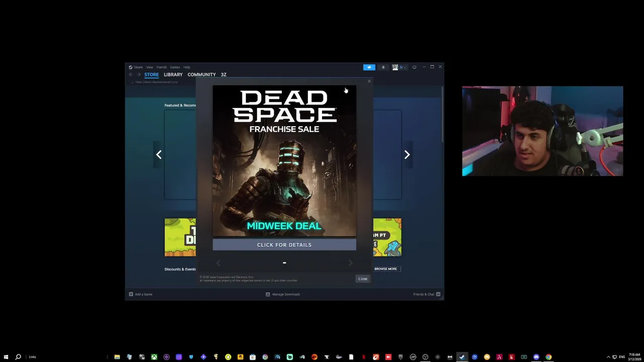Click the CLICK FOR DETAILS button
This screenshot has width=644, height=362.
(x=284, y=245)
